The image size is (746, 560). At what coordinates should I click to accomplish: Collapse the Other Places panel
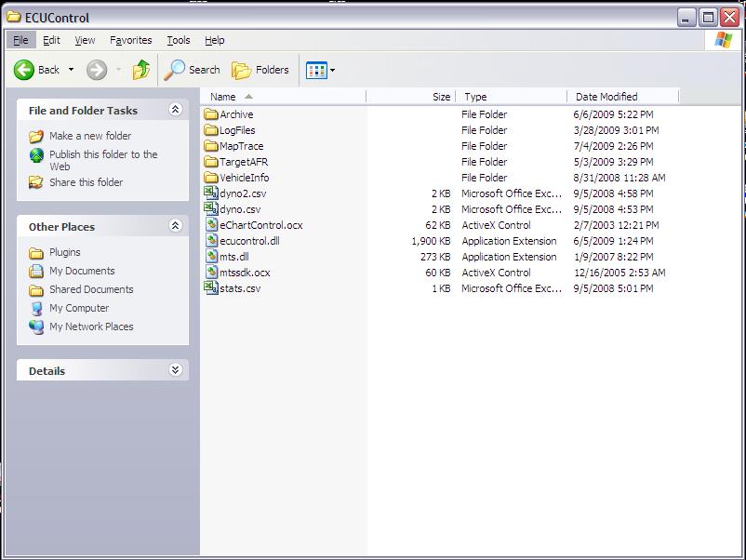point(175,226)
